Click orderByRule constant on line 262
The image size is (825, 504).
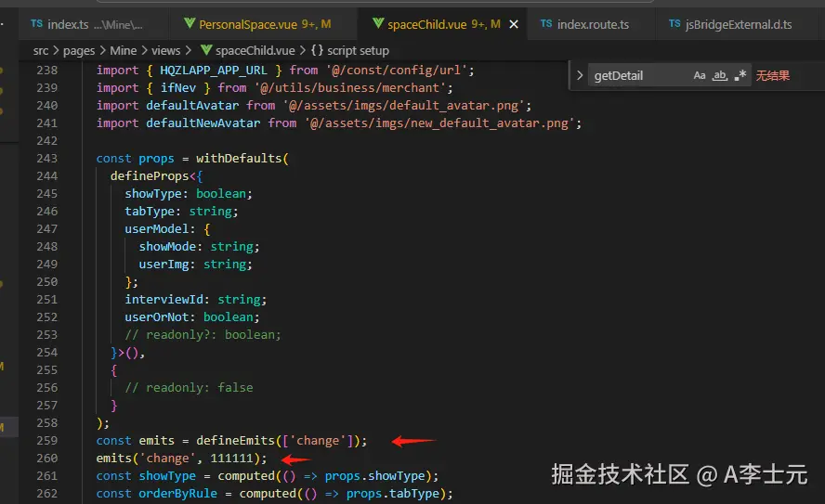tap(177, 494)
